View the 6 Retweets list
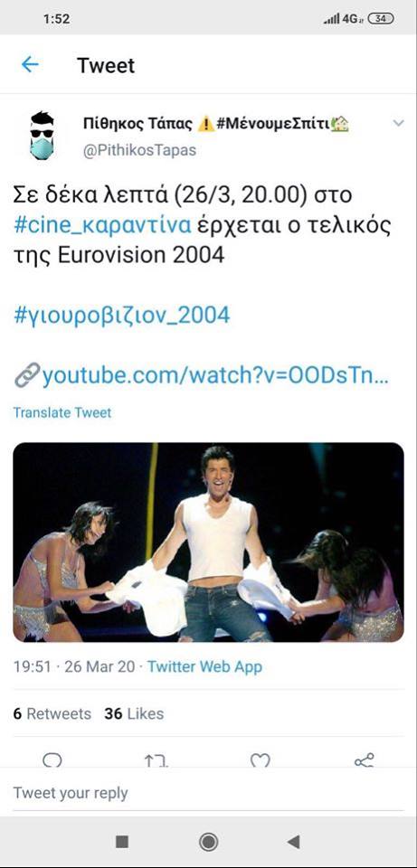417x868 pixels. [52, 714]
